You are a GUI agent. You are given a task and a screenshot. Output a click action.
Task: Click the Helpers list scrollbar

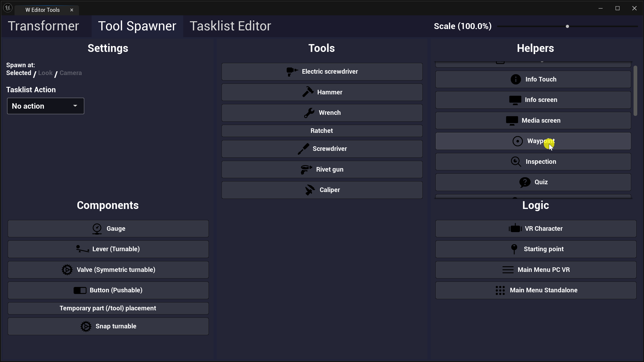click(635, 91)
